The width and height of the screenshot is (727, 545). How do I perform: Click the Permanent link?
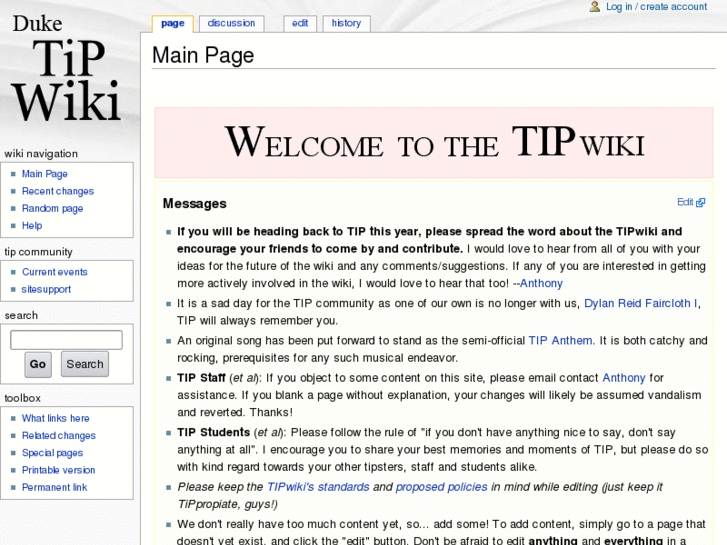pyautogui.click(x=54, y=487)
